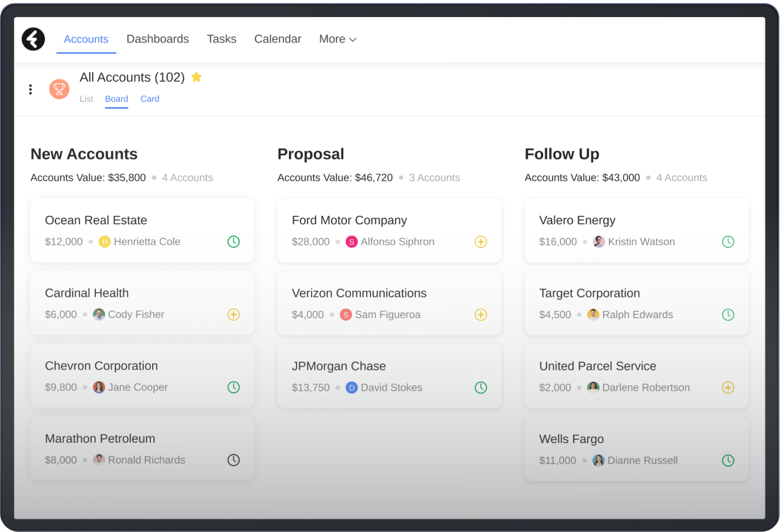Click the Accounts navigation link
The image size is (780, 532).
(x=86, y=39)
